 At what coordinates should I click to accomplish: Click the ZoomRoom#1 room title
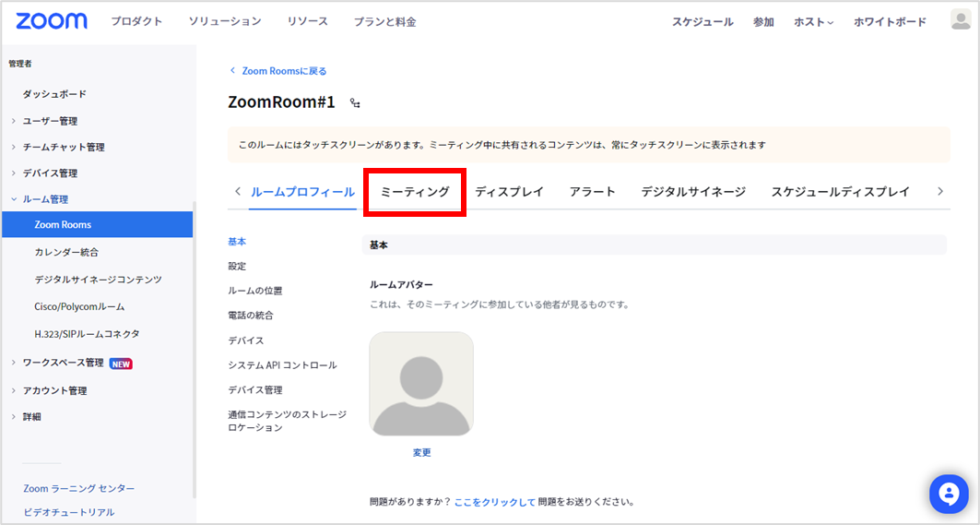[x=281, y=102]
